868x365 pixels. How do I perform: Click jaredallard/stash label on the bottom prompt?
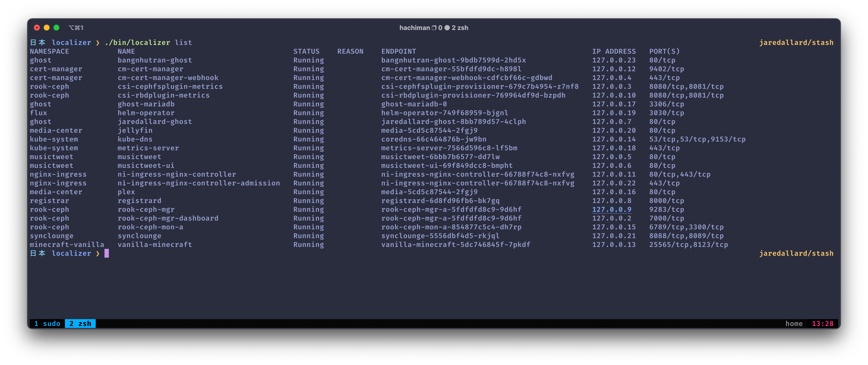click(796, 253)
